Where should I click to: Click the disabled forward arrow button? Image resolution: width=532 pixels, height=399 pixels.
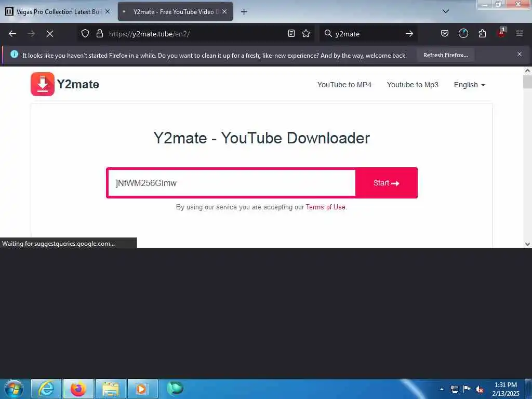pos(31,34)
